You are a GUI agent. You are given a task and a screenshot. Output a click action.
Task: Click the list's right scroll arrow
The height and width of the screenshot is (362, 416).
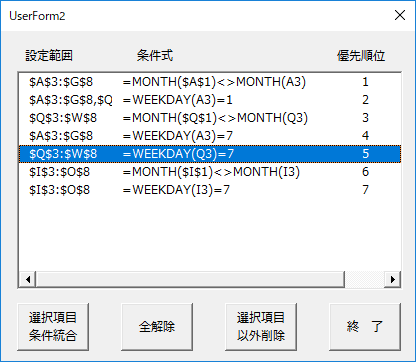[393, 279]
